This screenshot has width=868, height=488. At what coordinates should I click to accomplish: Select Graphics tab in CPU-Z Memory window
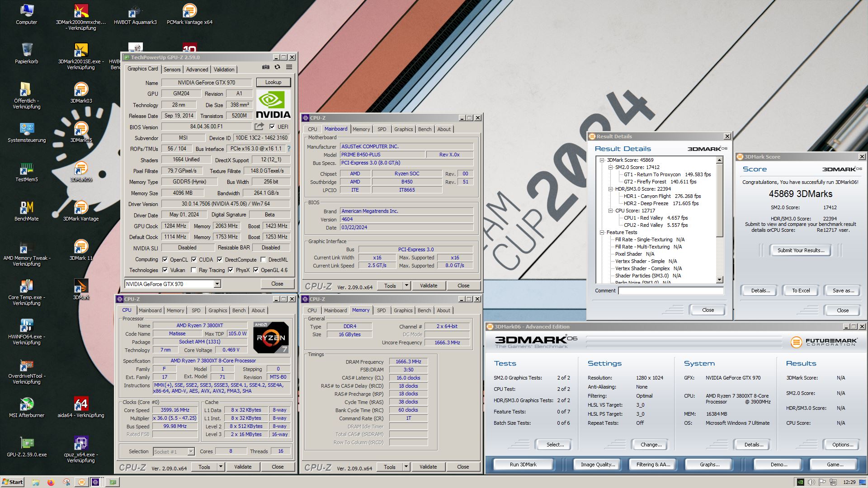click(x=403, y=310)
